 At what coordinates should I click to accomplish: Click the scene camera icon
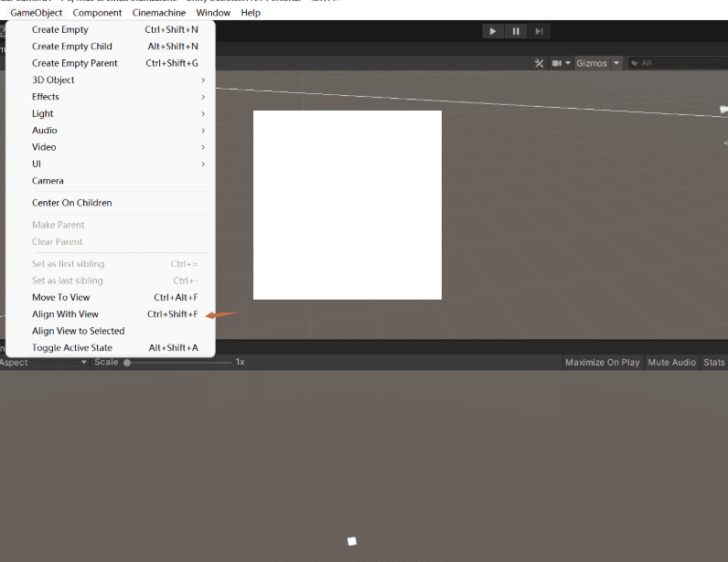coord(556,63)
